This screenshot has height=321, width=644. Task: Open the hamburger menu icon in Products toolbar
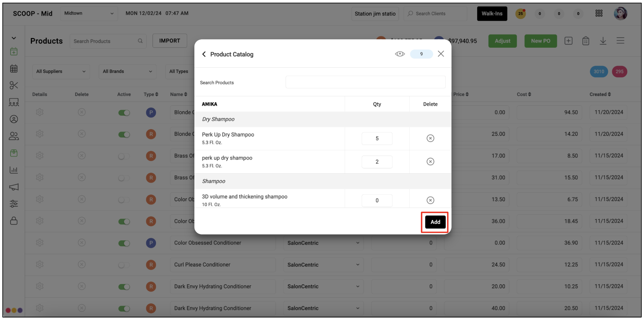(620, 41)
